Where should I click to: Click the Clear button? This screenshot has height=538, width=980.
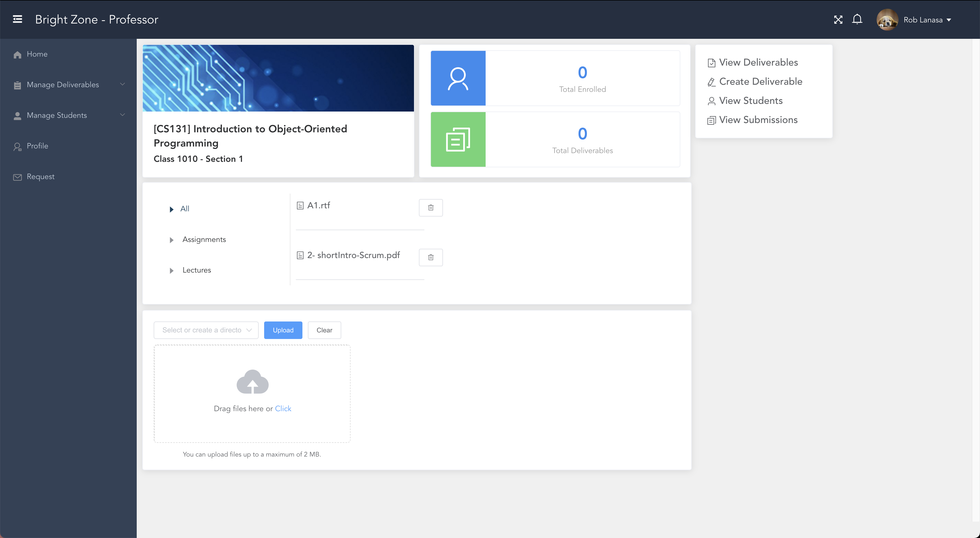tap(324, 330)
